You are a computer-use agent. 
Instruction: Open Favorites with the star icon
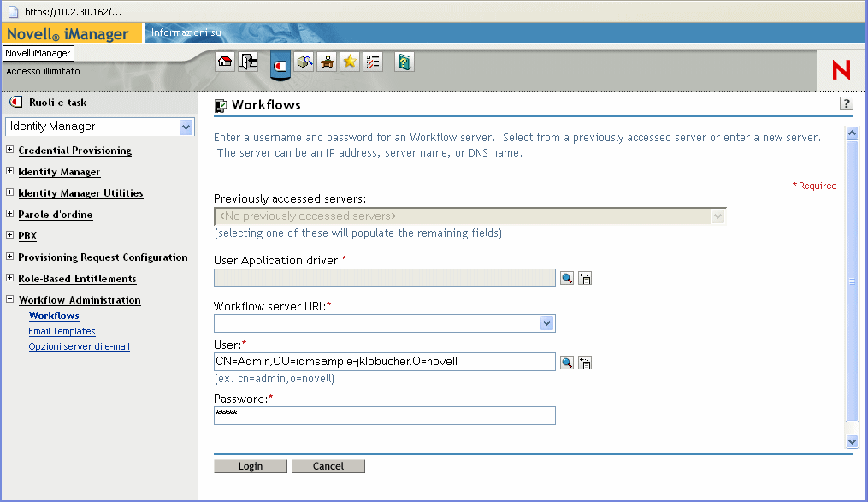350,62
